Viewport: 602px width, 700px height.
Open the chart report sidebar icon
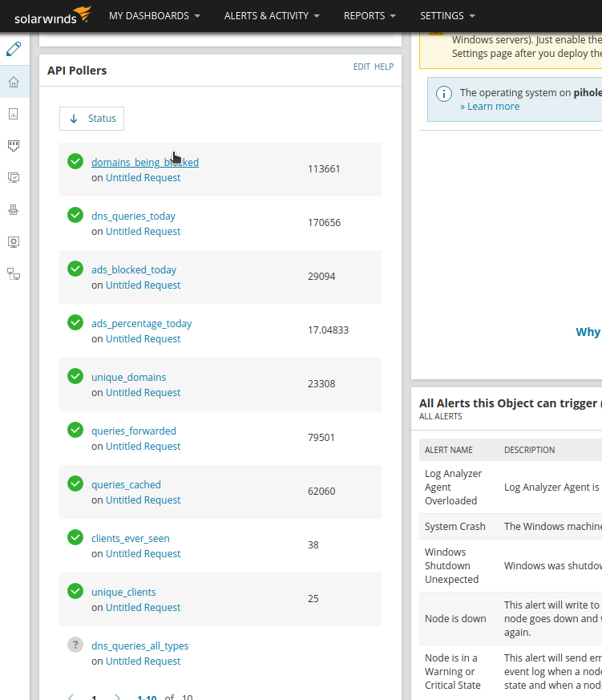click(x=14, y=115)
